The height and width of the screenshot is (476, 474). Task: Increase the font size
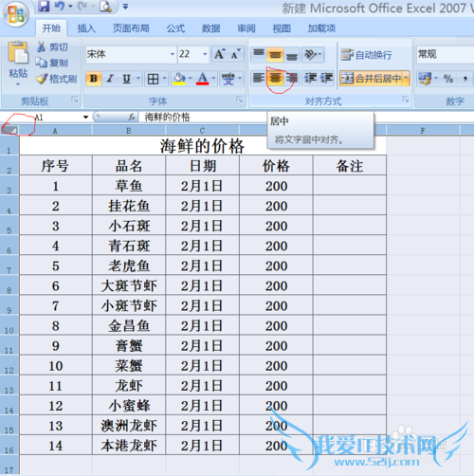point(220,54)
